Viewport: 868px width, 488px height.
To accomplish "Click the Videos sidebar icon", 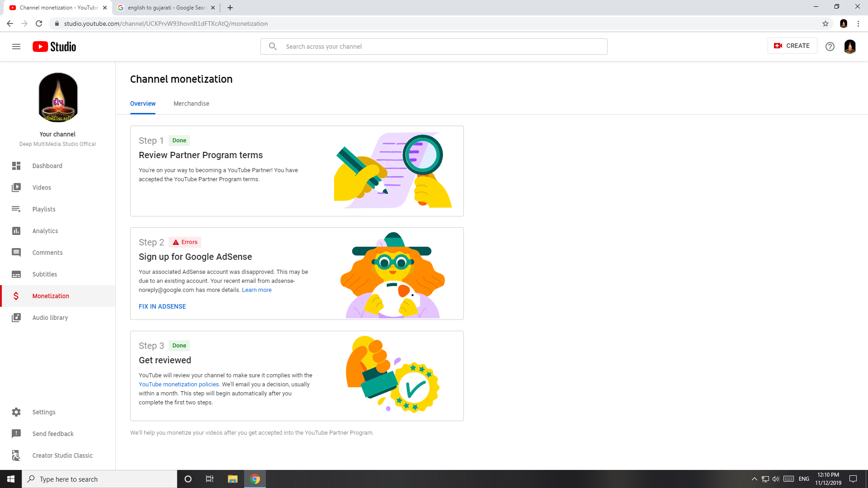I will point(16,188).
